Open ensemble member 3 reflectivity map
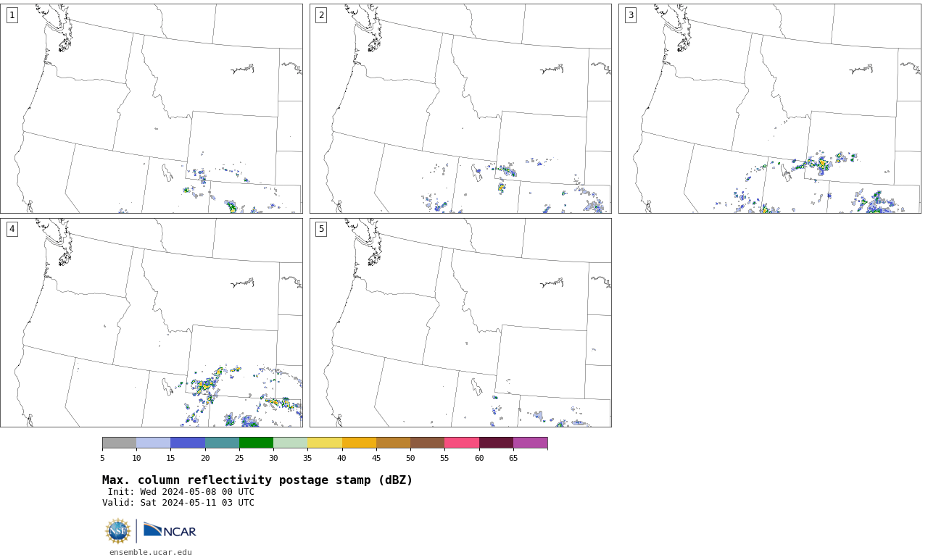The height and width of the screenshot is (560, 928). pos(769,109)
